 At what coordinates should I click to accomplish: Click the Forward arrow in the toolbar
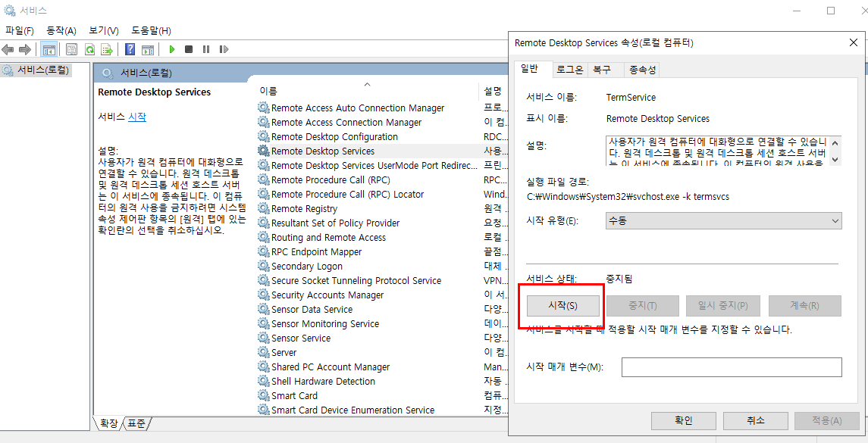[24, 50]
